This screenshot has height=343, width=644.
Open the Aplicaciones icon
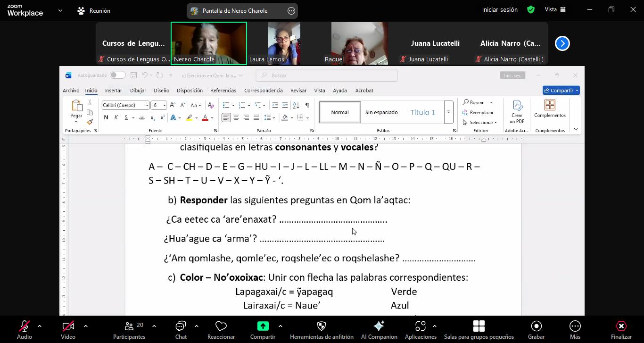(420, 326)
